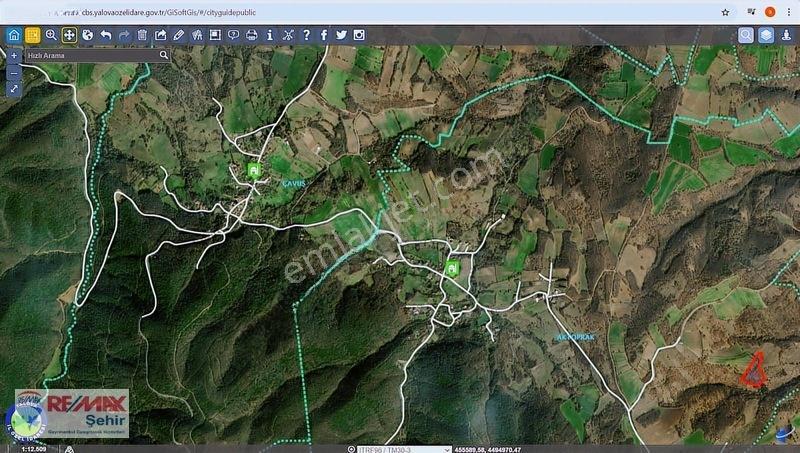The height and width of the screenshot is (453, 800).
Task: Click the overview window square icon
Action: click(215, 35)
